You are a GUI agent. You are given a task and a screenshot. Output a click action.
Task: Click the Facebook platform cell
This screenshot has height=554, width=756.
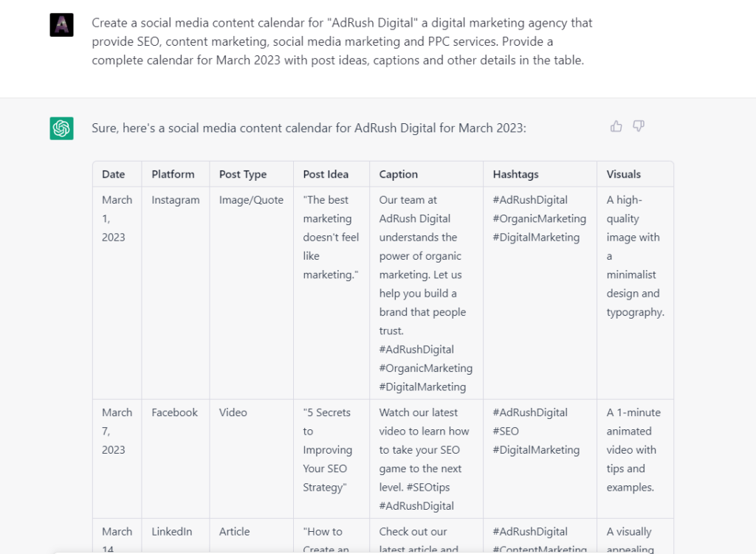click(x=175, y=412)
